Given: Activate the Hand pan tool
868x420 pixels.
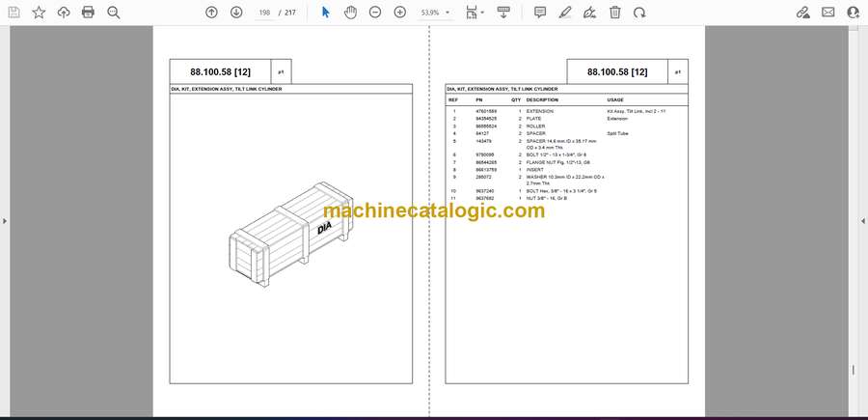Looking at the screenshot, I should (x=350, y=13).
